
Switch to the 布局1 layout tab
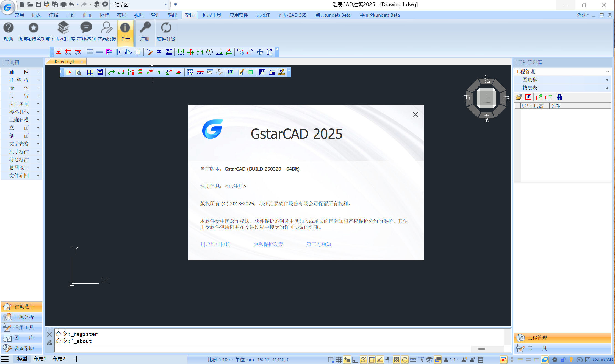pyautogui.click(x=40, y=359)
